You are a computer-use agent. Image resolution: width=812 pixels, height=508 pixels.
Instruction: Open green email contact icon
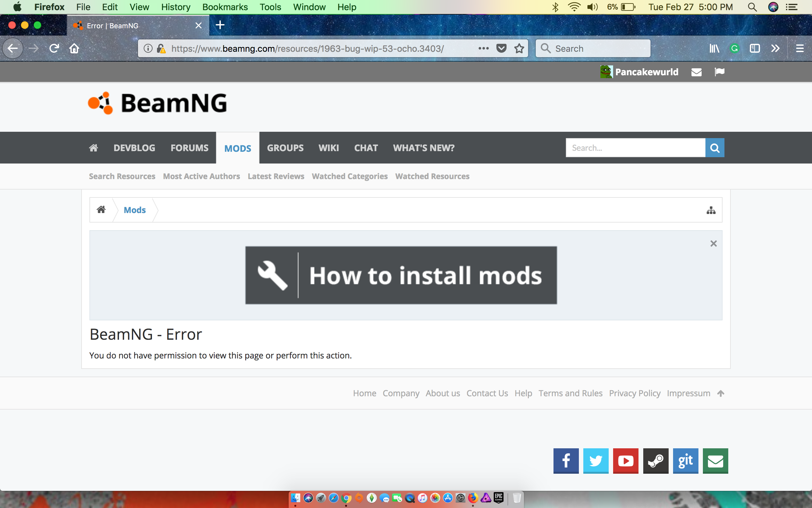(x=715, y=461)
